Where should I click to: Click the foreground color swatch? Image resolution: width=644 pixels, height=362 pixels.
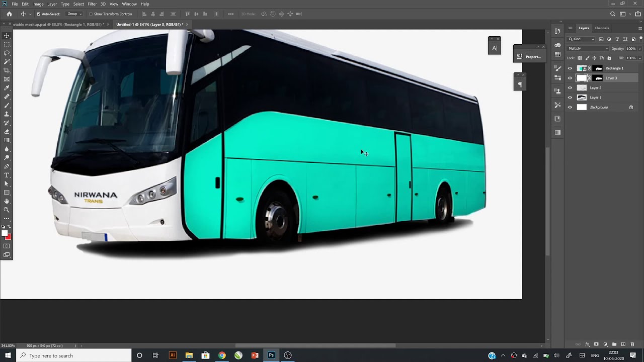coord(5,233)
